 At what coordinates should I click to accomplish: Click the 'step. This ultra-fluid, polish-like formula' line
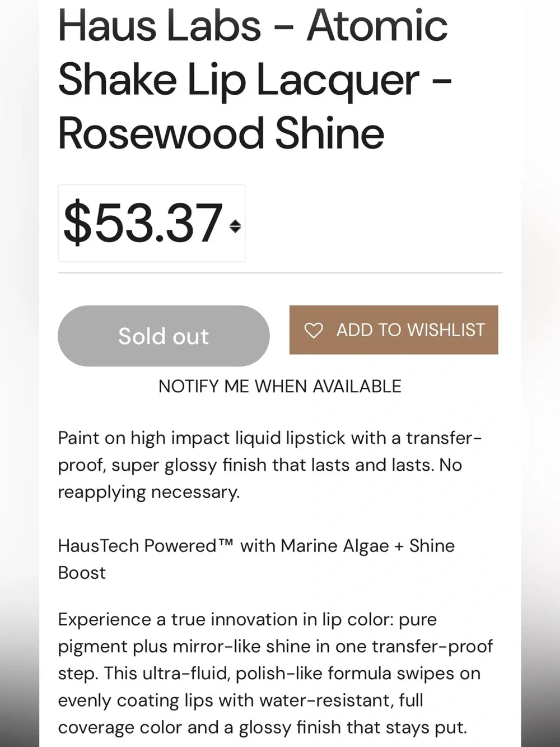click(x=269, y=673)
